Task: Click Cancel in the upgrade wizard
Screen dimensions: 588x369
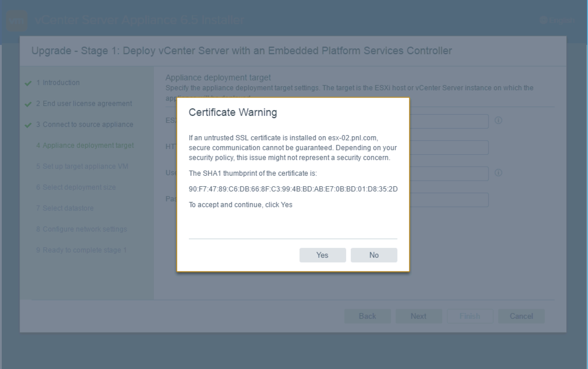Action: [x=521, y=316]
